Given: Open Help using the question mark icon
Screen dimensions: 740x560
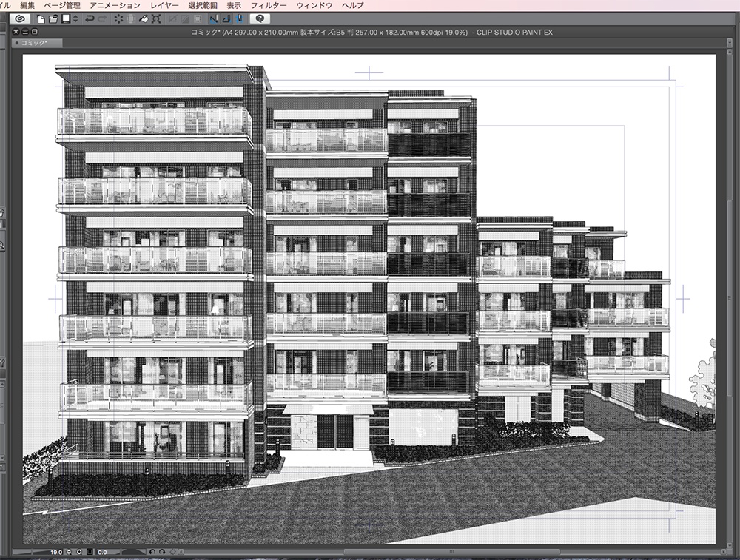Looking at the screenshot, I should (x=260, y=19).
